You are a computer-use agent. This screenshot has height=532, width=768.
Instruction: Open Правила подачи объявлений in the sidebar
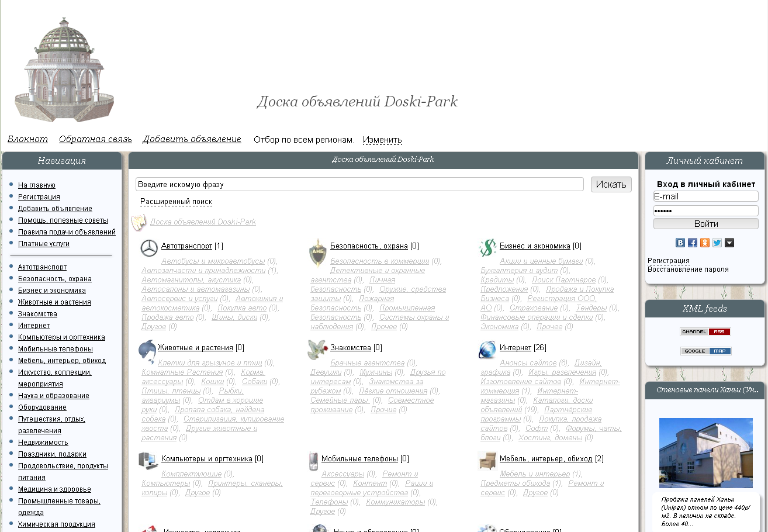[67, 232]
